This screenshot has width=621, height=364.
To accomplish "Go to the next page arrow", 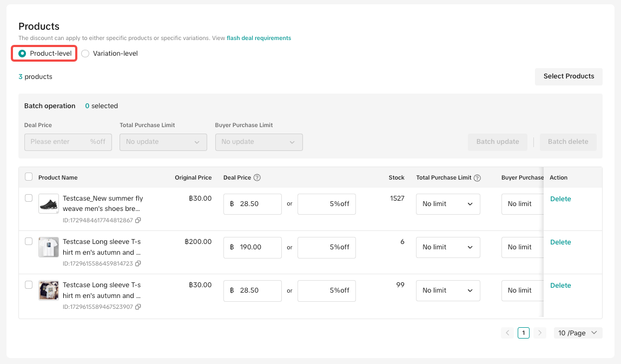I will 539,333.
